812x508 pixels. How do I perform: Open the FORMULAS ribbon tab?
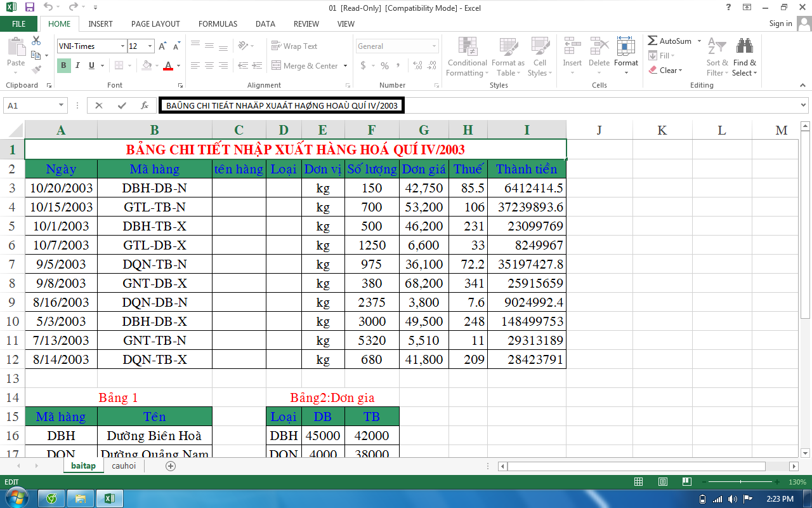click(218, 23)
